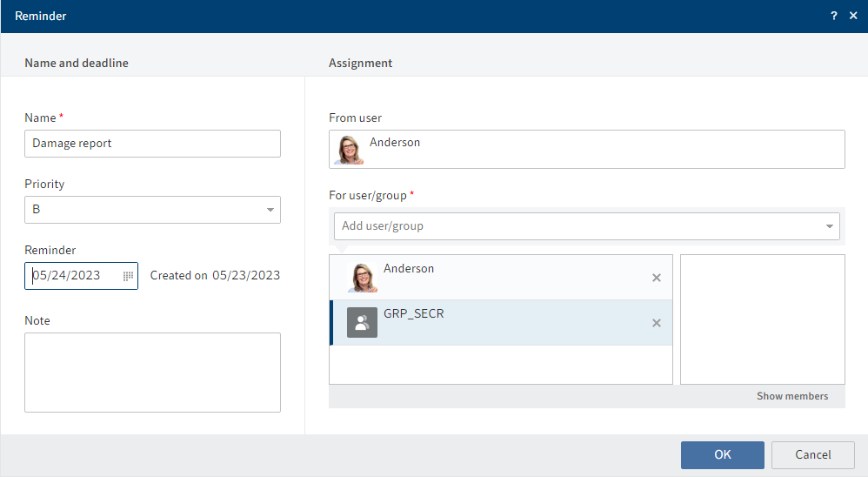
Task: Click Anderson's avatar in the recipient list
Action: pyautogui.click(x=362, y=278)
